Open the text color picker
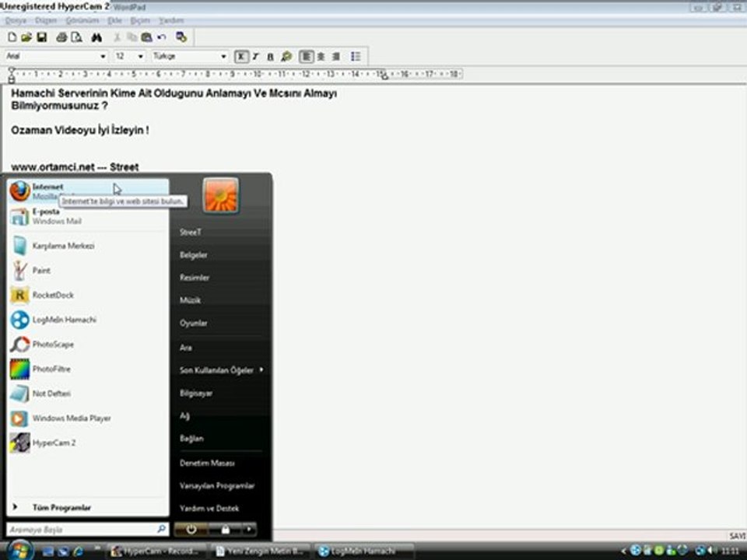 (286, 57)
